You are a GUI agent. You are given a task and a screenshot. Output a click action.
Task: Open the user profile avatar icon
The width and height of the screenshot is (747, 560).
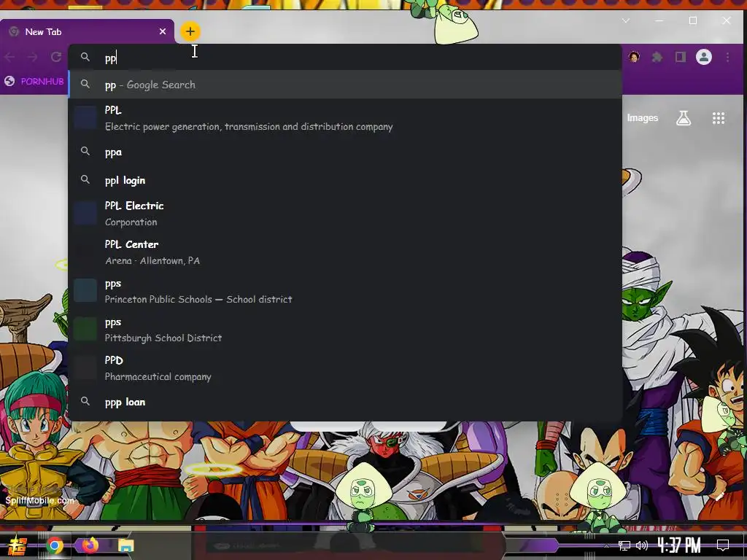pos(704,57)
